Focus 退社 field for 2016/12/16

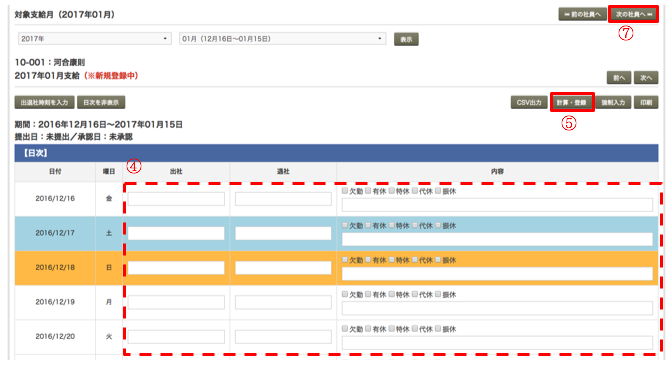(283, 199)
